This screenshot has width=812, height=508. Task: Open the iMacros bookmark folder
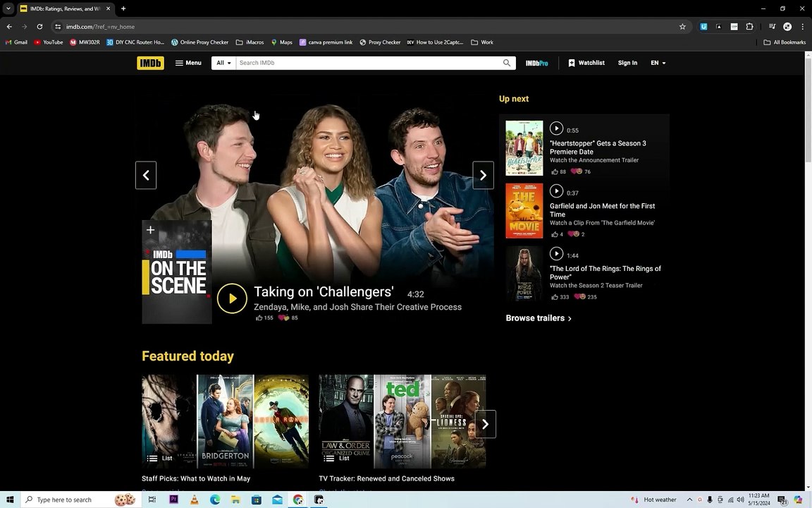coord(250,42)
